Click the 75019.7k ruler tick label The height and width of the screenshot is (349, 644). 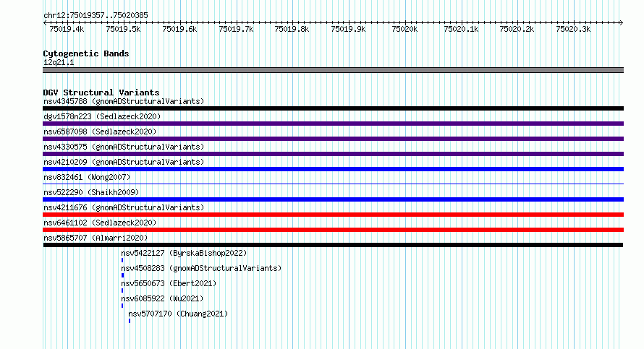[x=236, y=29]
